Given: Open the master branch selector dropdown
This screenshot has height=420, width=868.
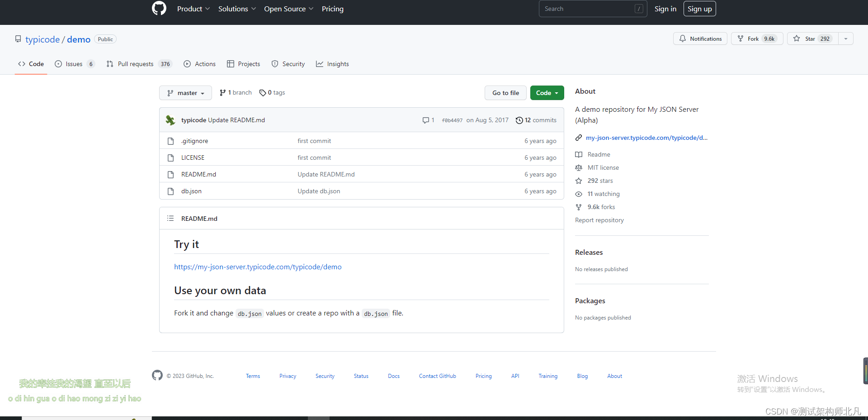Looking at the screenshot, I should click(x=185, y=93).
